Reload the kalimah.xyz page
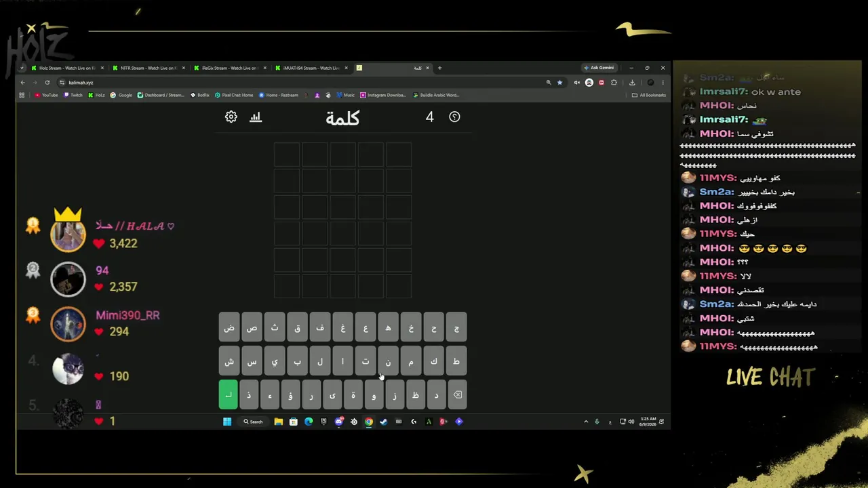 pyautogui.click(x=47, y=83)
